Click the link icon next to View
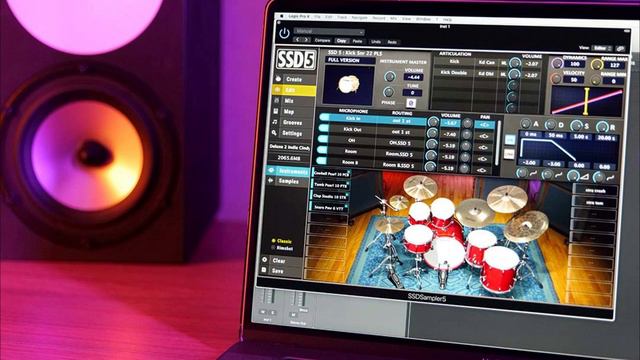The height and width of the screenshot is (360, 640). tap(621, 49)
